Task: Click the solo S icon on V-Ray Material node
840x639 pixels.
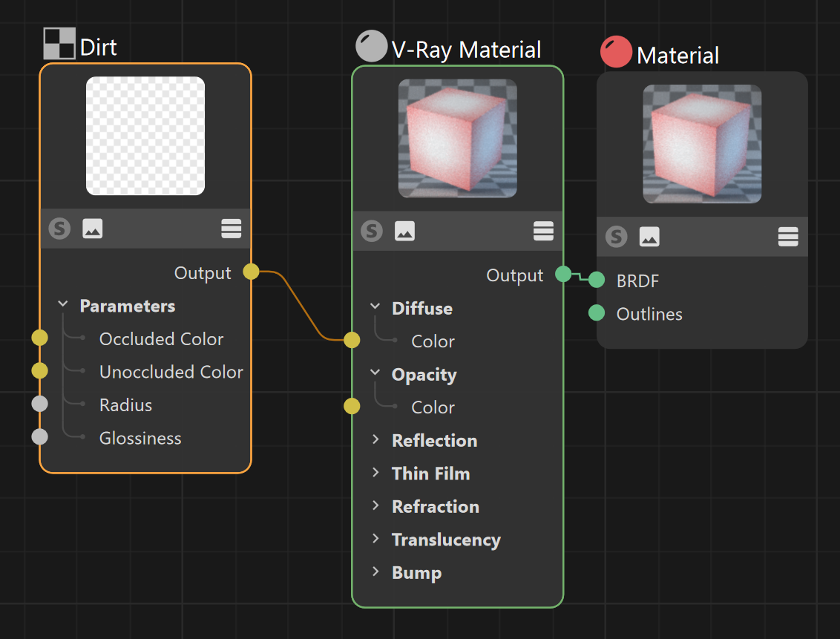Action: tap(372, 232)
